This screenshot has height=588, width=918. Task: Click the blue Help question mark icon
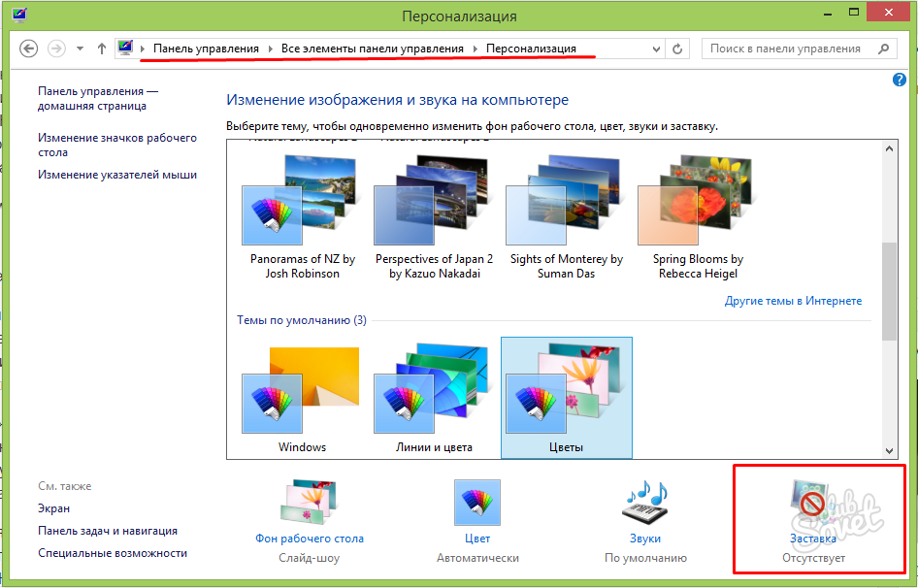pyautogui.click(x=899, y=80)
